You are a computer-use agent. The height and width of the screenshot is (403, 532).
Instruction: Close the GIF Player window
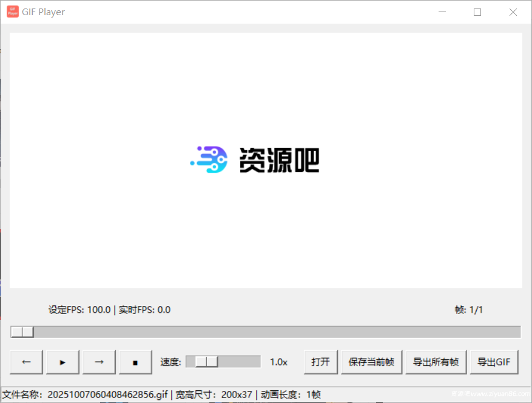[x=513, y=12]
